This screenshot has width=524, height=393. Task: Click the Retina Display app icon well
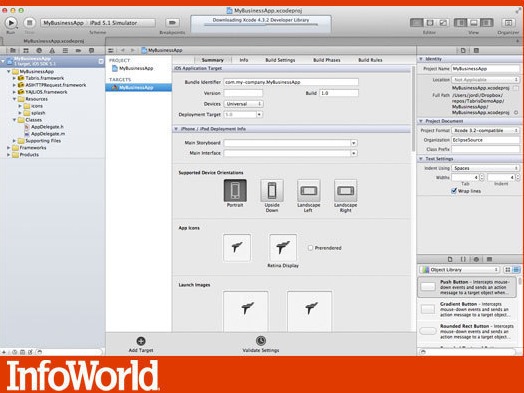[x=283, y=248]
